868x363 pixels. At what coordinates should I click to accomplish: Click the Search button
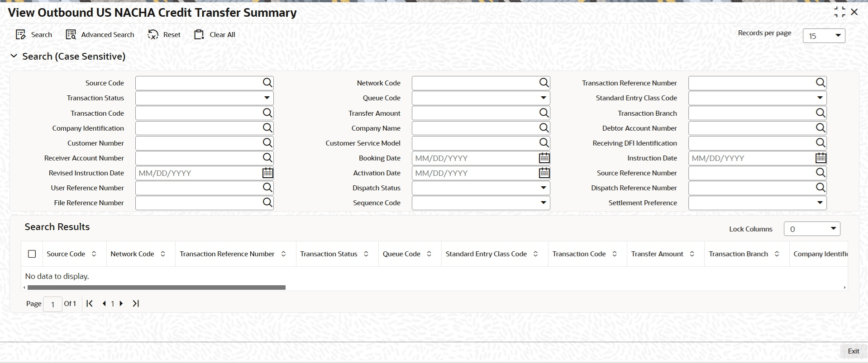pyautogui.click(x=34, y=35)
